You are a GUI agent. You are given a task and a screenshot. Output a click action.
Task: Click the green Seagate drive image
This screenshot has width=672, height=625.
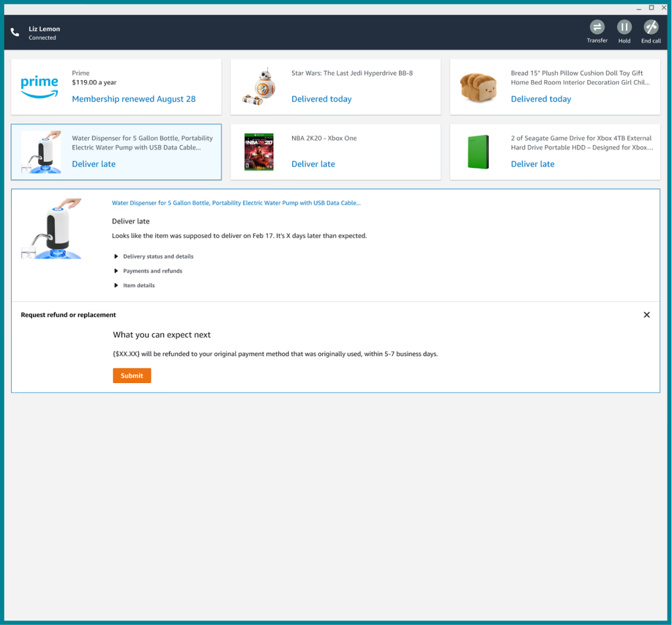tap(478, 152)
